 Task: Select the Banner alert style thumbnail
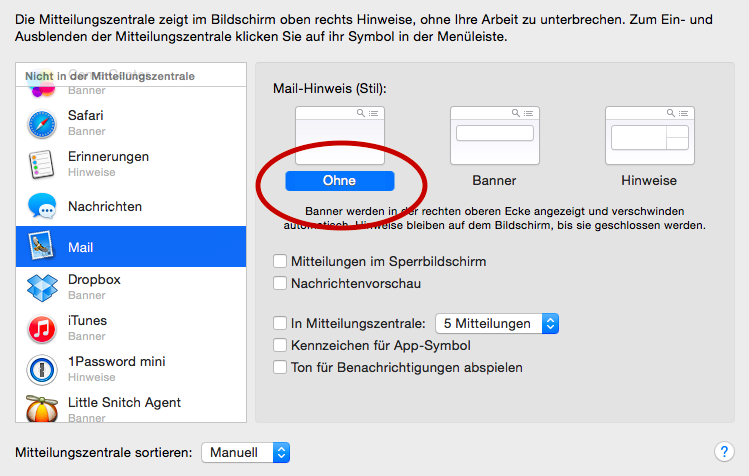coord(494,136)
